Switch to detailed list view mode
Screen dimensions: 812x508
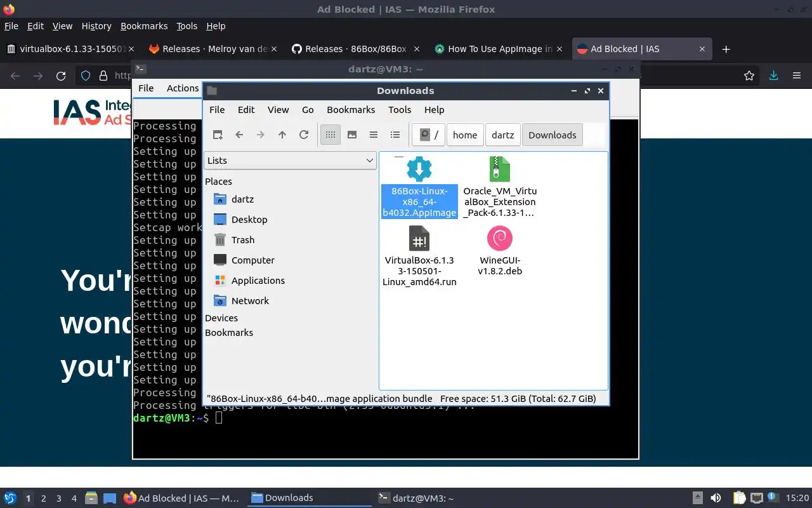[x=395, y=135]
